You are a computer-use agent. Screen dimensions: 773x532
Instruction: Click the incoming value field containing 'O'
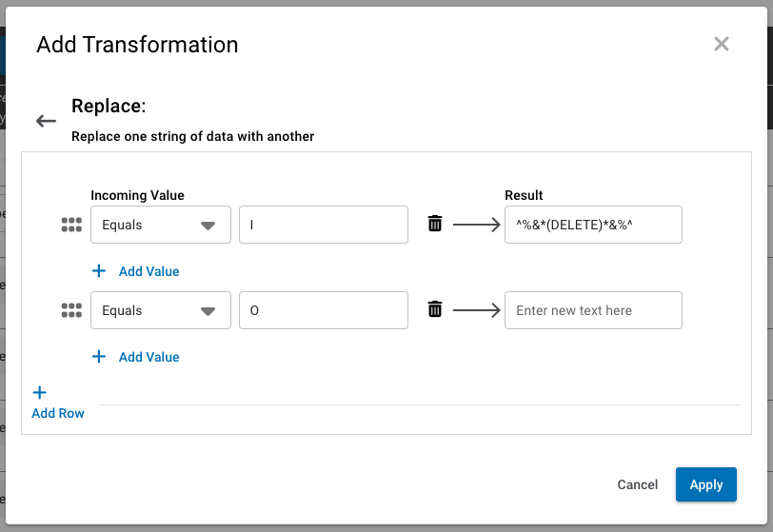(x=324, y=310)
